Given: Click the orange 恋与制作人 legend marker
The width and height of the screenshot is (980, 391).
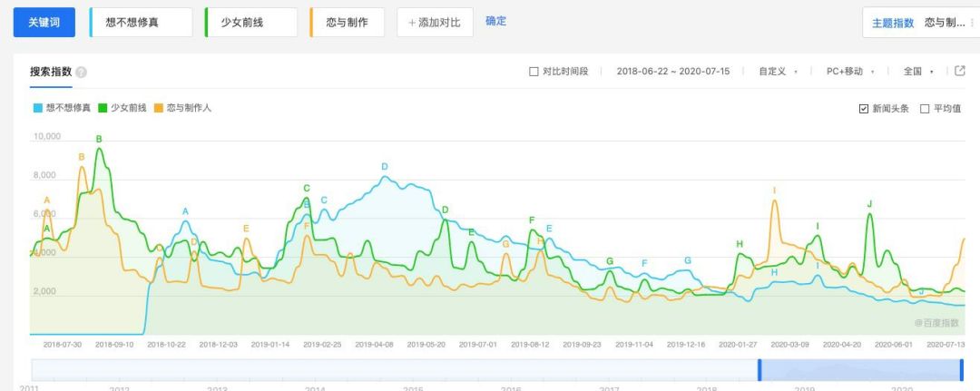Looking at the screenshot, I should coord(159,108).
